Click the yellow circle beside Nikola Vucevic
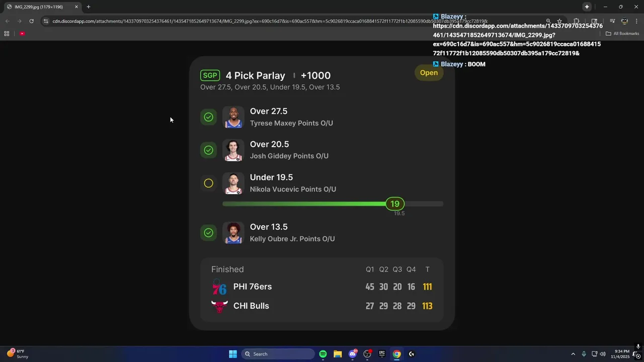The image size is (644, 362). click(x=208, y=184)
